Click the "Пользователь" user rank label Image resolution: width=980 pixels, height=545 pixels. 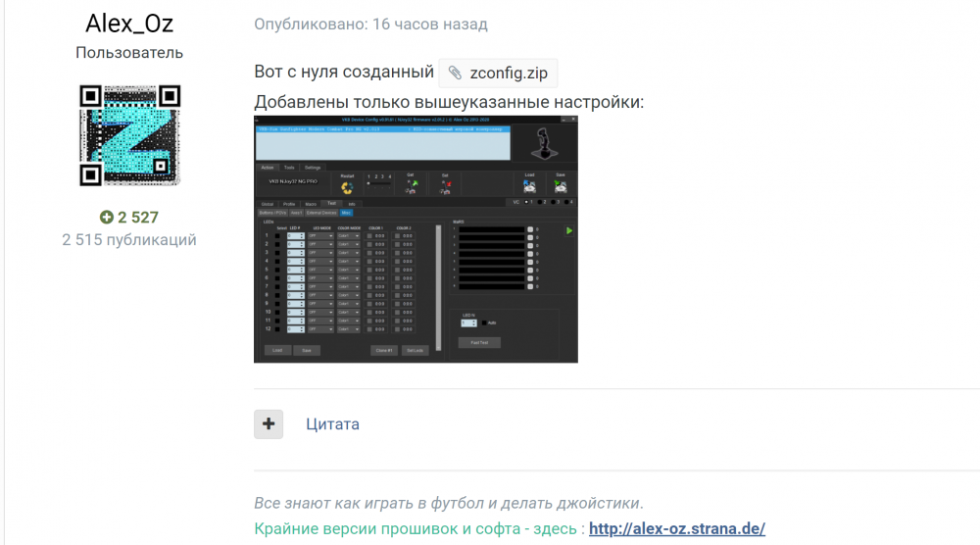click(x=129, y=53)
